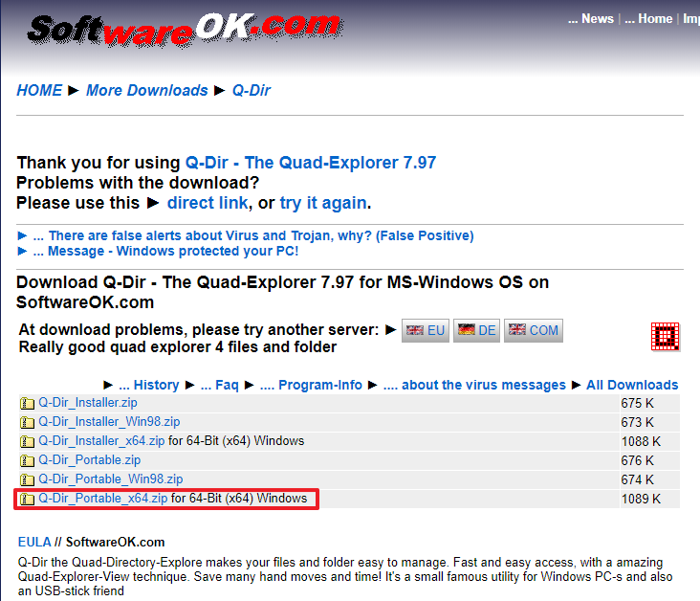The width and height of the screenshot is (700, 601).
Task: Click zip icon beside Q-Dir_Installer_Win98.zip
Action: point(27,422)
